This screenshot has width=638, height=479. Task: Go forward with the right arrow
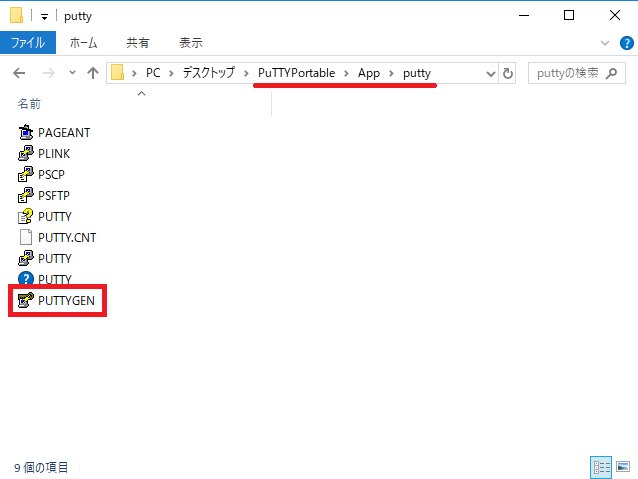pyautogui.click(x=48, y=73)
